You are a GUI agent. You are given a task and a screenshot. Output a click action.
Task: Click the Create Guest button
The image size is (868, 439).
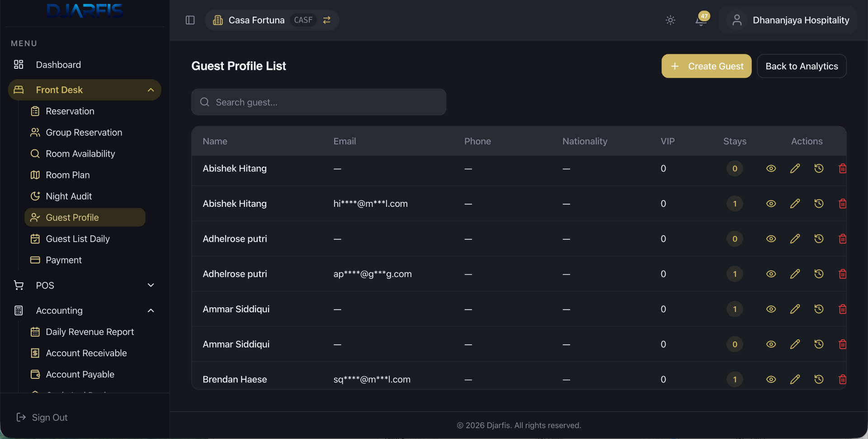click(x=706, y=66)
